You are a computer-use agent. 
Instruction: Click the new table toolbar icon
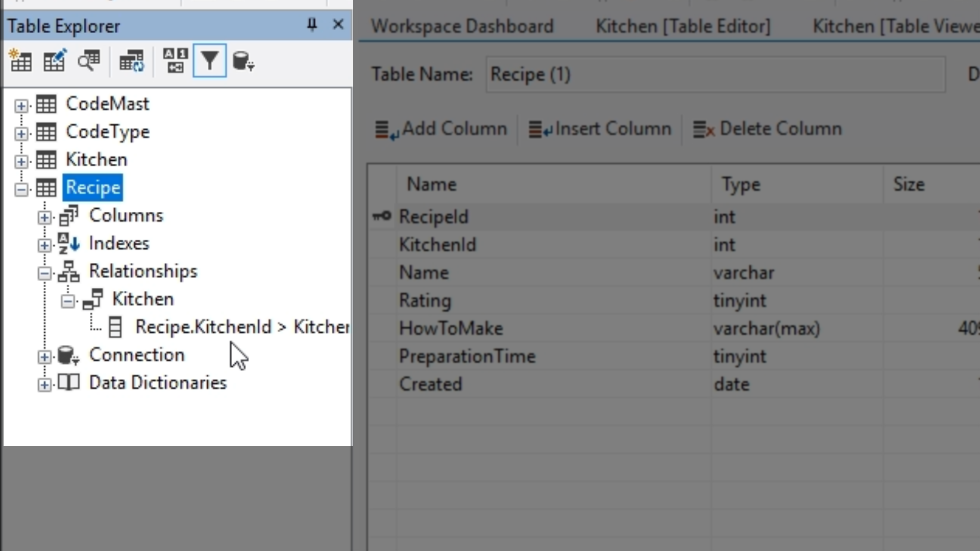[x=21, y=61]
